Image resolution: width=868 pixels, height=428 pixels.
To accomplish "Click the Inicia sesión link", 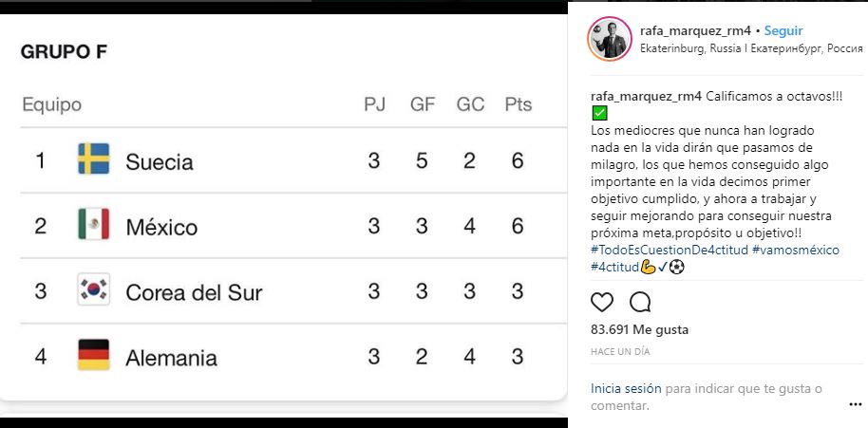I will (x=626, y=388).
